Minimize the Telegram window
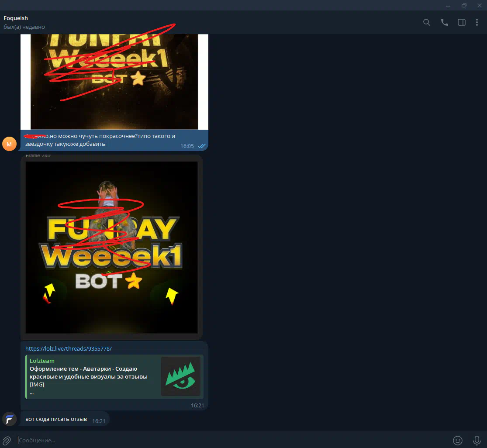 [448, 5]
